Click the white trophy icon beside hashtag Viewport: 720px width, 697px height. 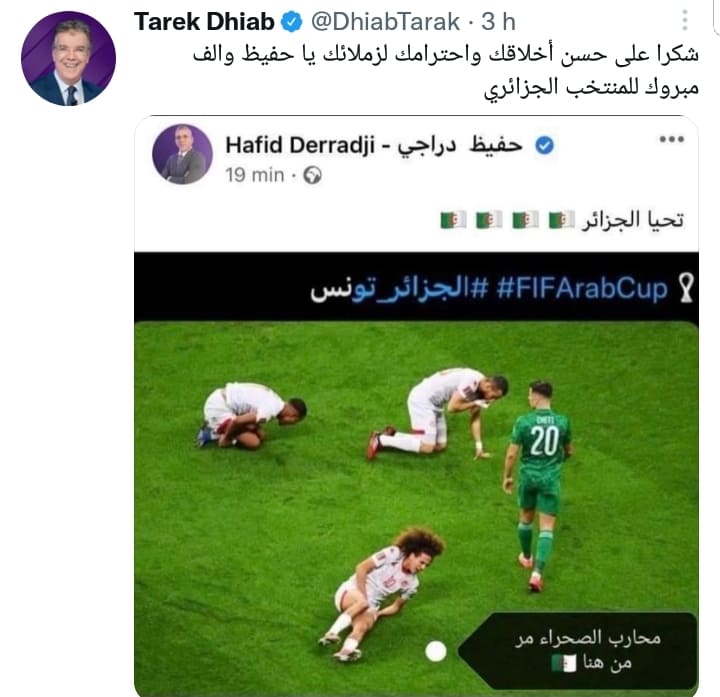point(686,288)
